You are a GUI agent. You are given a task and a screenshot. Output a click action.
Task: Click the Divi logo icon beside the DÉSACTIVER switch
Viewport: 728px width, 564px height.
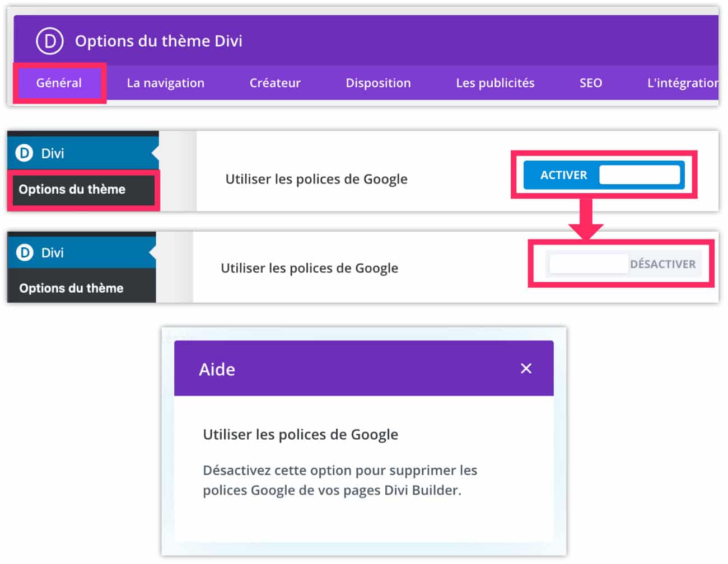[25, 252]
